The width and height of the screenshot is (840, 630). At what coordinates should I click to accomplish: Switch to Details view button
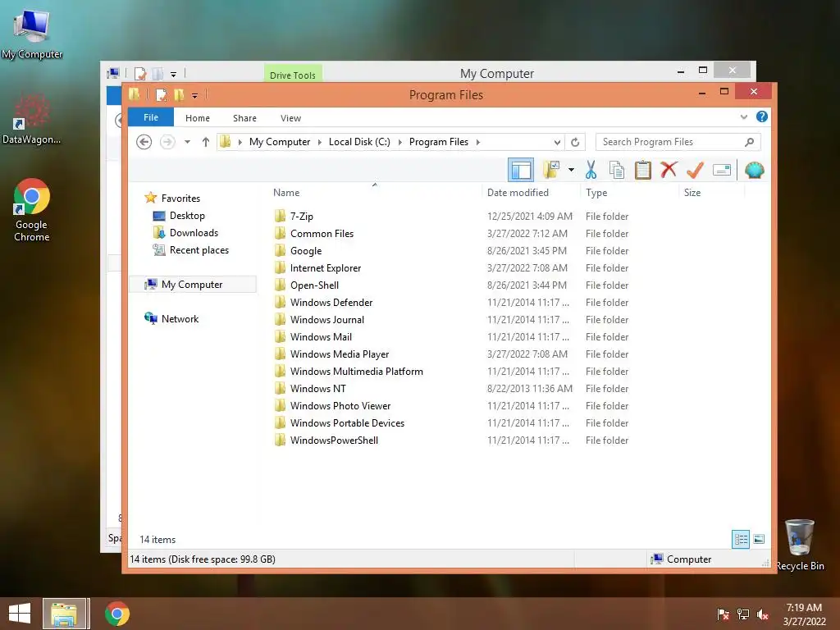point(741,539)
